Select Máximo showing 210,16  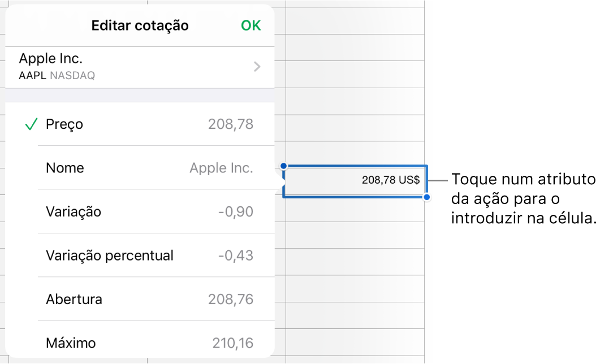[x=71, y=343]
